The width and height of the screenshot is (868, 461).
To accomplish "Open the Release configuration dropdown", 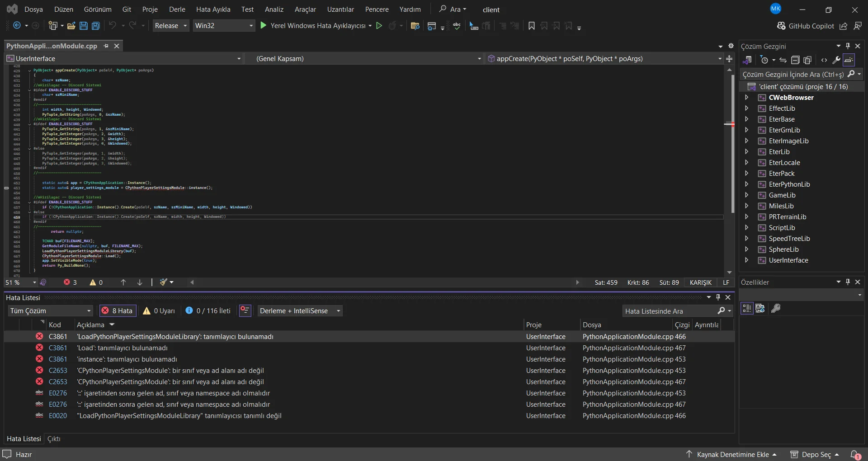I will [x=171, y=26].
